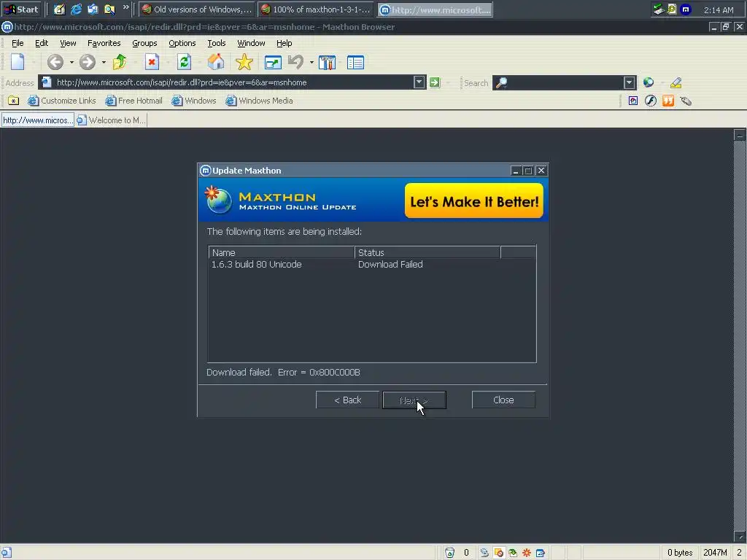This screenshot has width=747, height=560.
Task: Click the picture plugin icon in plugin bar
Action: click(633, 101)
